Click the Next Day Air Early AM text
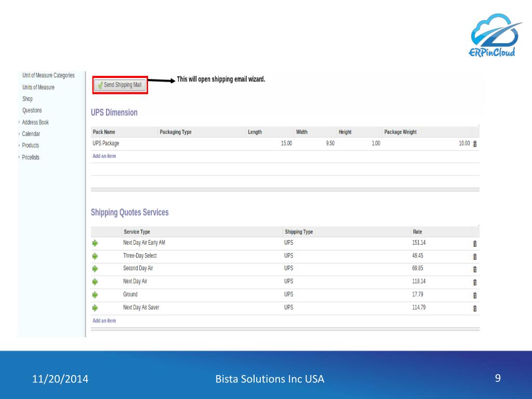The image size is (532, 399). point(144,243)
